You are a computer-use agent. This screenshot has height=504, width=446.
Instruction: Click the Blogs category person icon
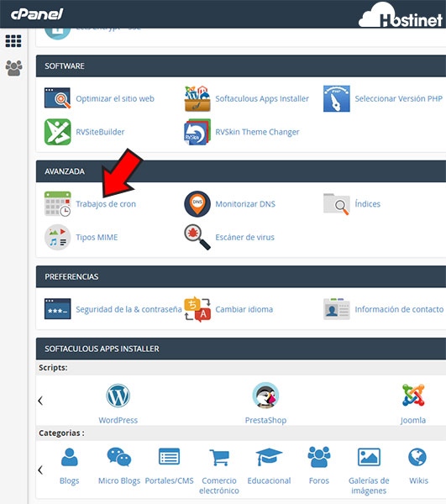coord(70,457)
